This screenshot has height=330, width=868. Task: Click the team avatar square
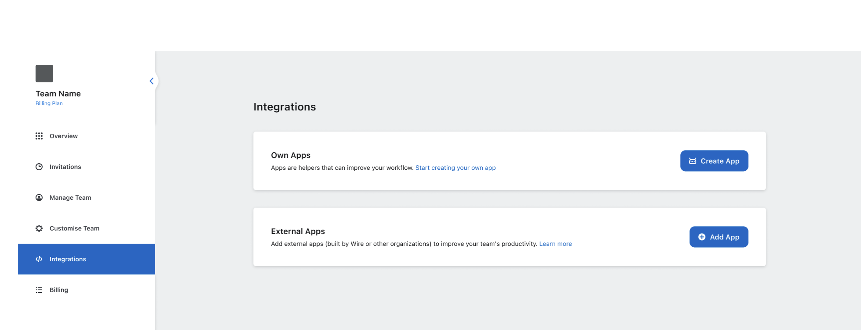click(44, 73)
